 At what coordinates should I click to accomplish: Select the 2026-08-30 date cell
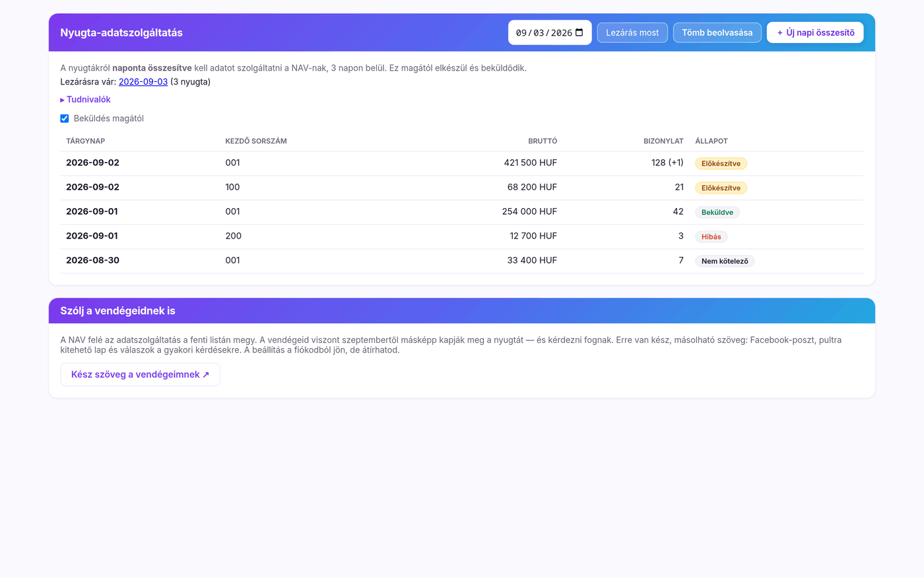[93, 260]
